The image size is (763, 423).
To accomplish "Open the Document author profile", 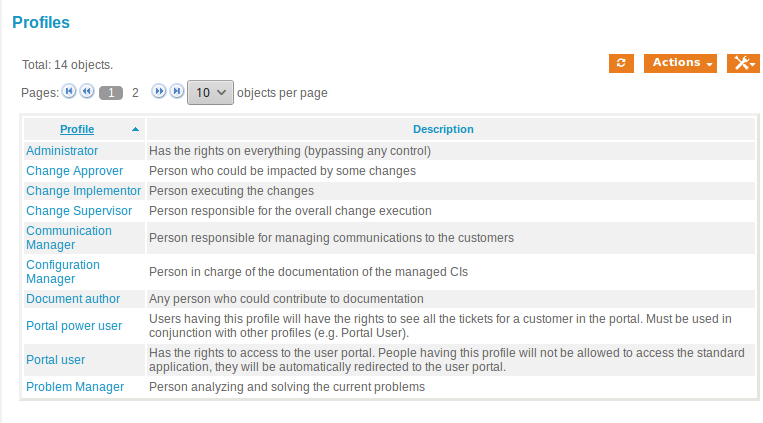I will [x=73, y=299].
